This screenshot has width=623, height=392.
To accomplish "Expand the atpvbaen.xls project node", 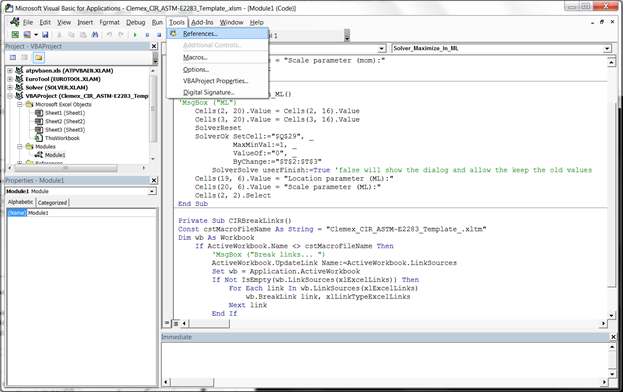I will 10,71.
